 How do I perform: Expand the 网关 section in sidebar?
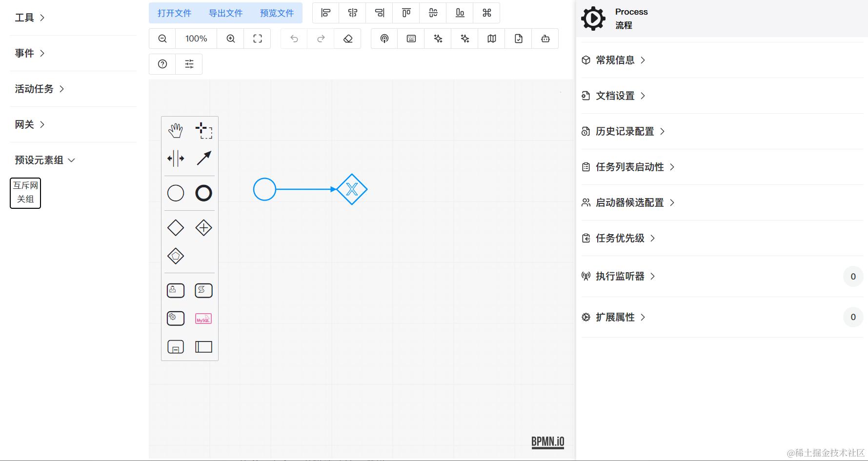(30, 124)
